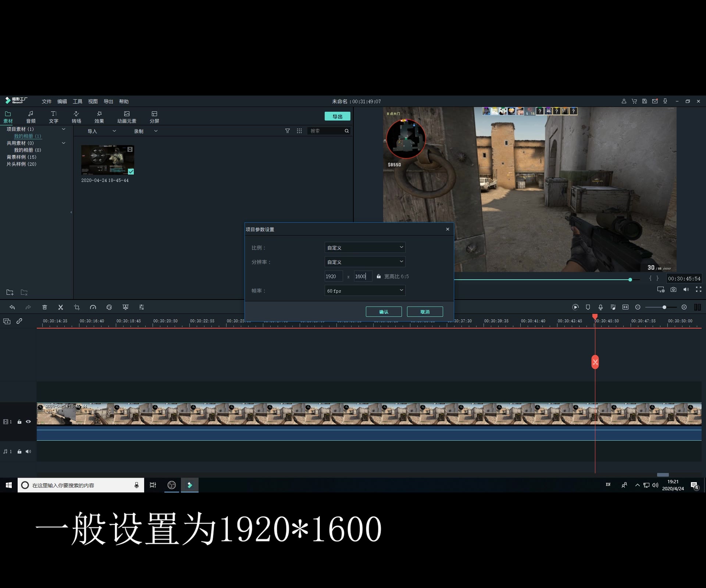
Task: Open the speed control icon
Action: point(93,307)
